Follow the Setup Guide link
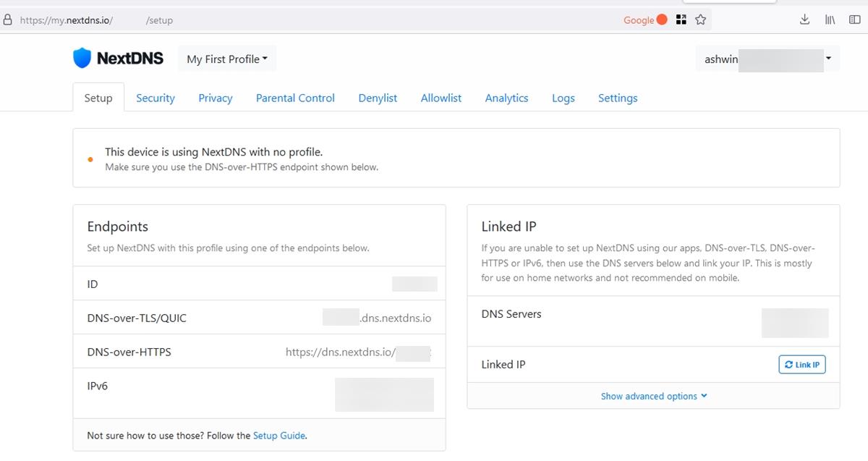868x461 pixels. [x=278, y=436]
